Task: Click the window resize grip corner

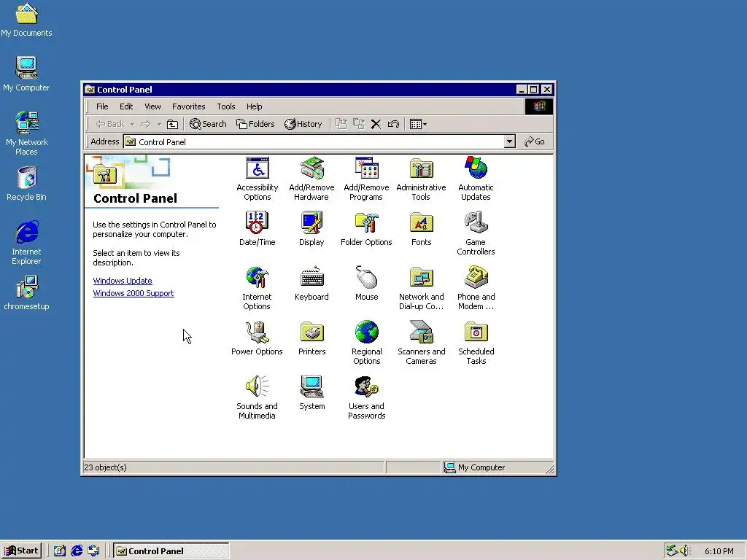Action: click(x=550, y=470)
